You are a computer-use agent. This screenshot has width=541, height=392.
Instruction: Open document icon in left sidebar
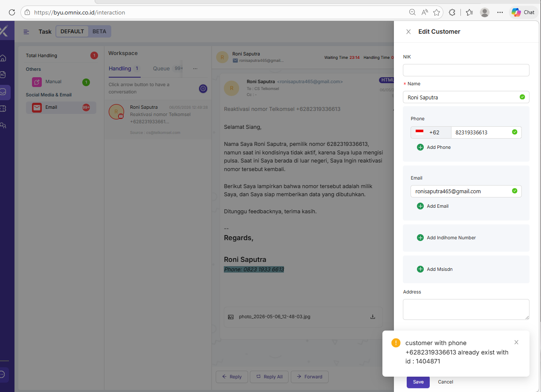(3, 75)
